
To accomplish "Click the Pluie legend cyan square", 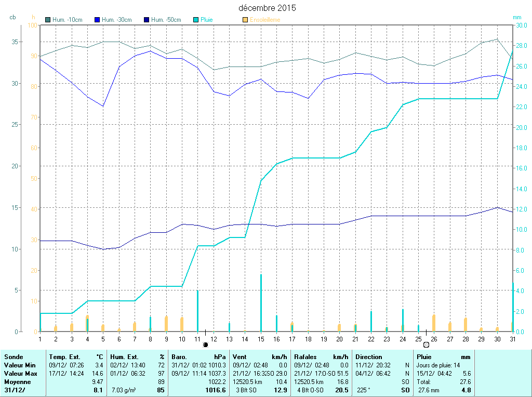I will [x=196, y=20].
